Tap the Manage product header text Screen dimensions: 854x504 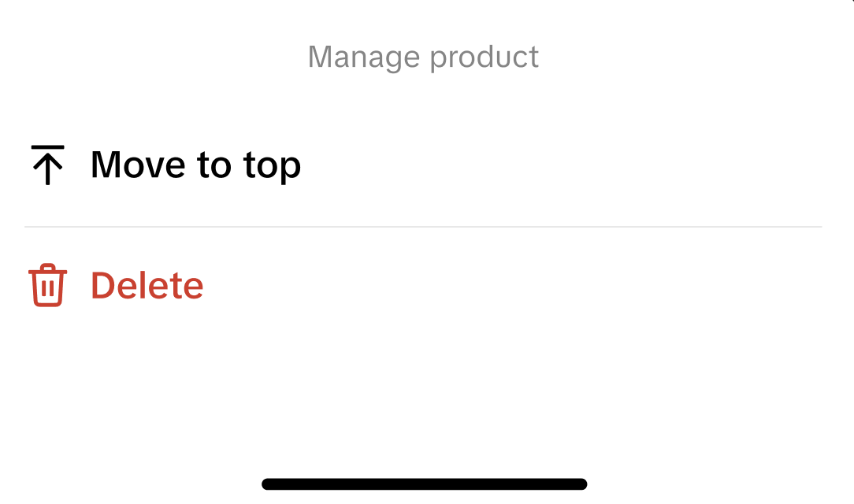coord(423,57)
